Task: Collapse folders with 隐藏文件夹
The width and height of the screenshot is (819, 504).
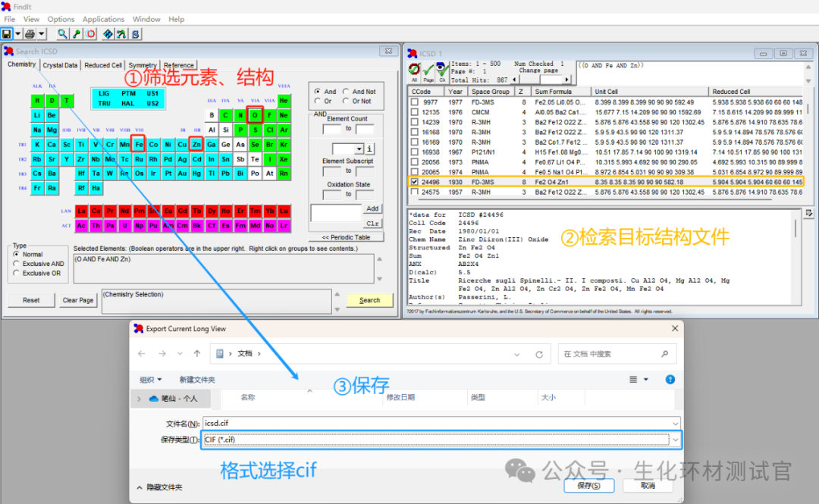Action: (x=160, y=487)
